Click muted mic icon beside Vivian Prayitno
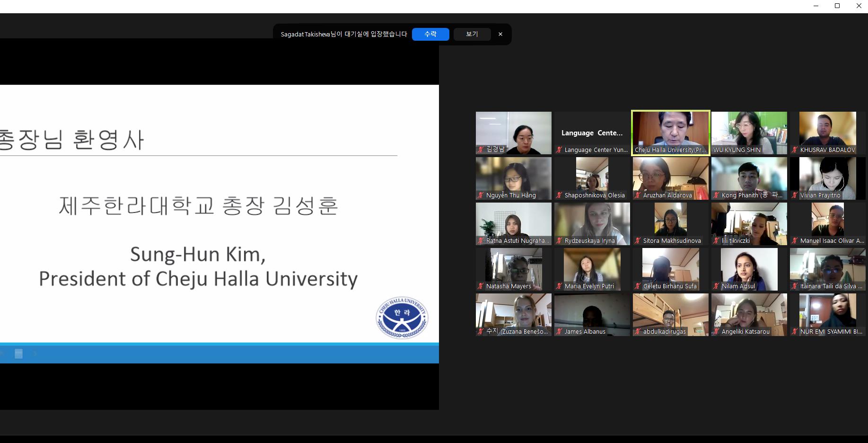The image size is (868, 443). tap(795, 195)
